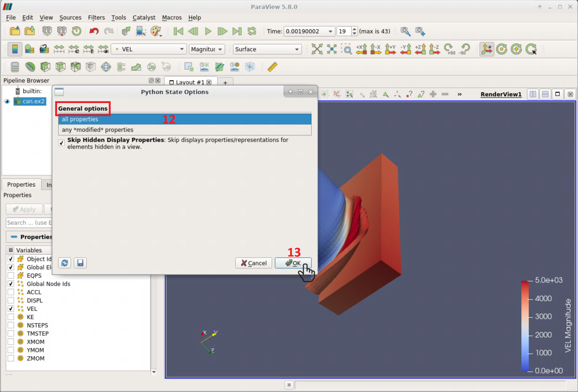Uncheck the VEL variable checkbox

[11, 309]
